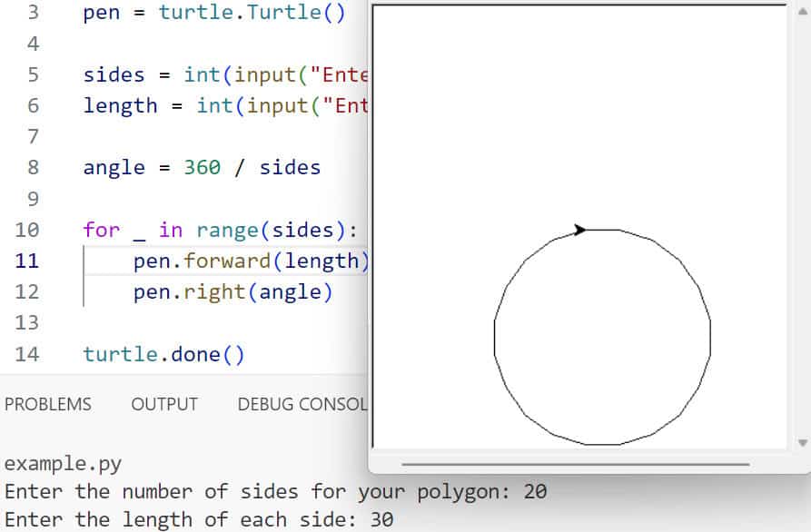Screen dimensions: 811x532
Task: Place cursor on the number 360
Action: (202, 168)
